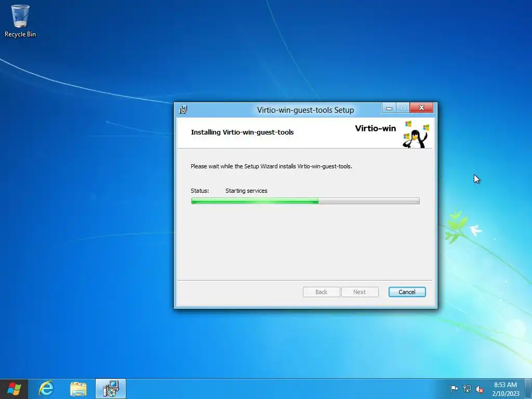Viewport: 532px width, 399px height.
Task: Click the installation progress bar
Action: click(x=305, y=201)
